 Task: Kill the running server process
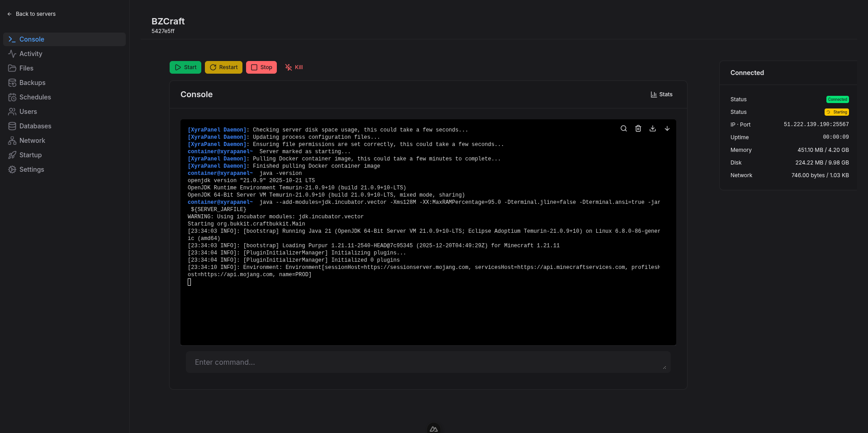[293, 67]
